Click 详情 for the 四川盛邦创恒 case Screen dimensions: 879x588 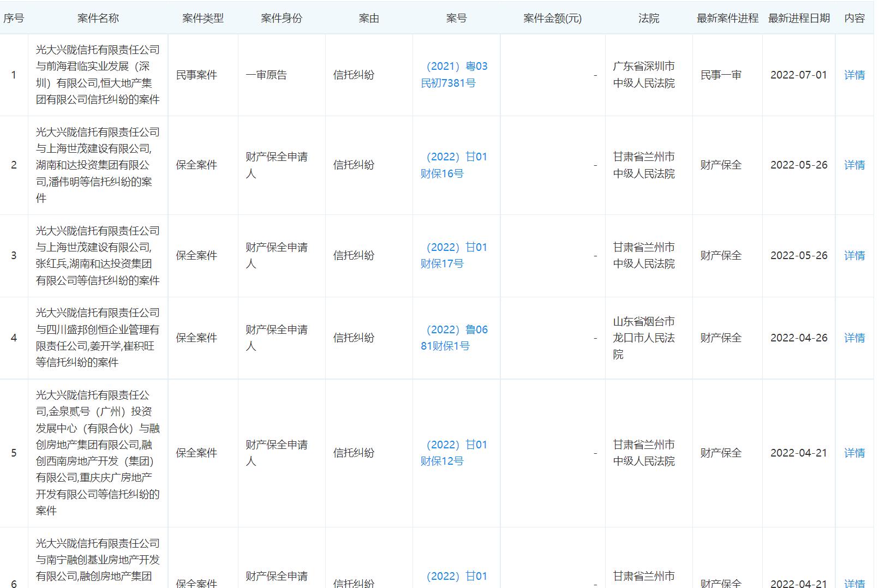coord(854,337)
